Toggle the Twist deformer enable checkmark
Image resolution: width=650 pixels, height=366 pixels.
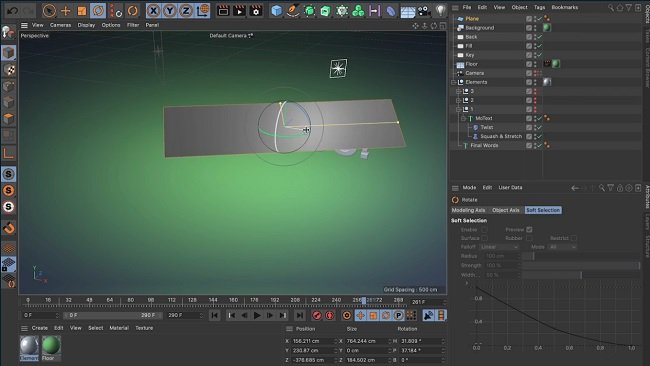click(x=540, y=127)
